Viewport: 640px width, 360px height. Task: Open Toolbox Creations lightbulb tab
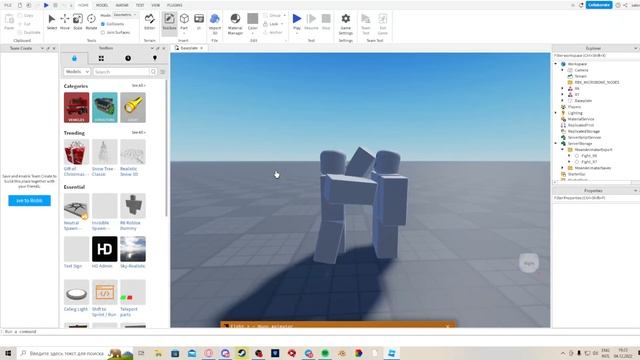(155, 58)
